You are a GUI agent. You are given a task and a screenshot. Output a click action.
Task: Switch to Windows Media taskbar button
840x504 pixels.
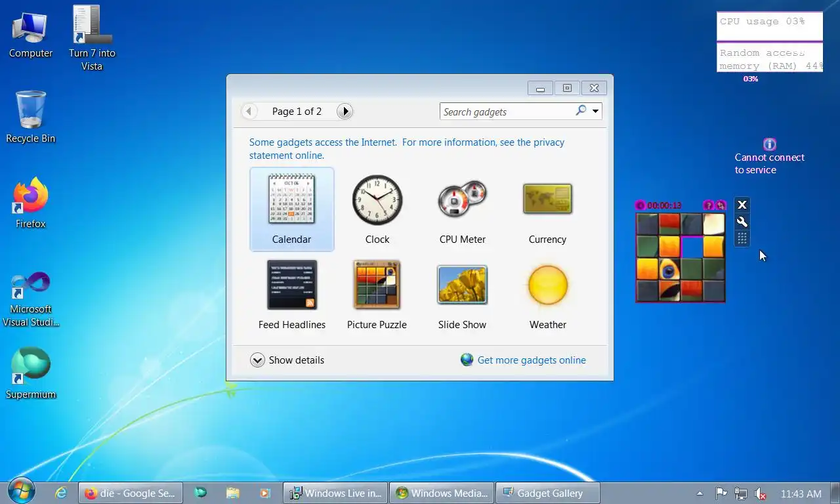[442, 493]
